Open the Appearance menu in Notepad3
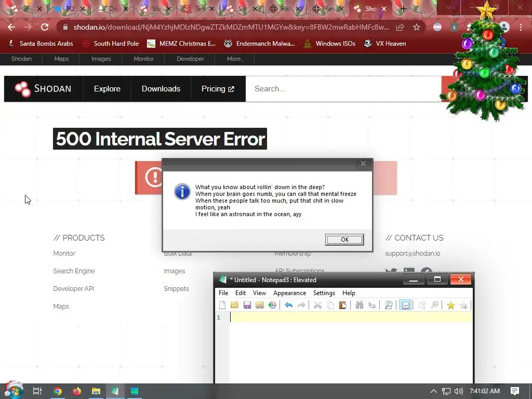The height and width of the screenshot is (399, 532). [289, 293]
